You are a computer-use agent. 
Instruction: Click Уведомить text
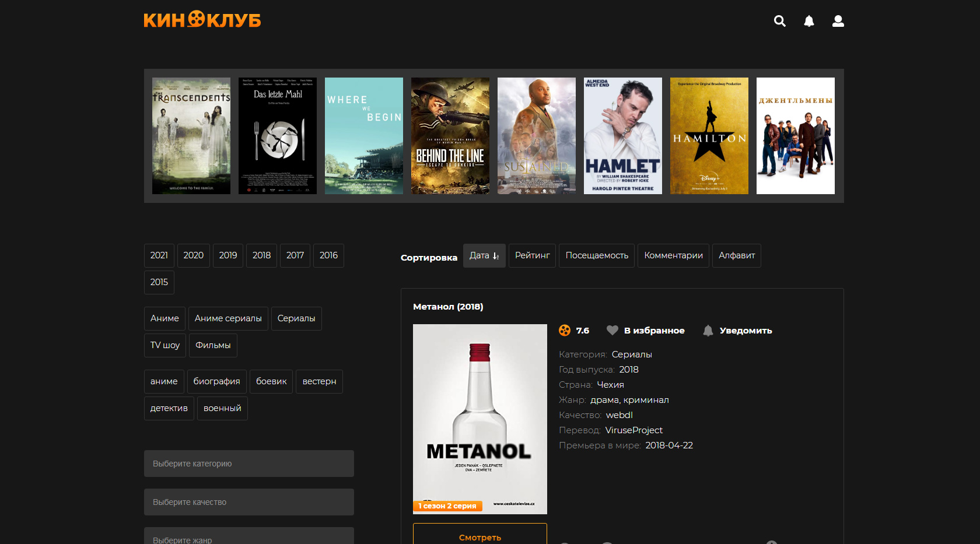pyautogui.click(x=746, y=331)
